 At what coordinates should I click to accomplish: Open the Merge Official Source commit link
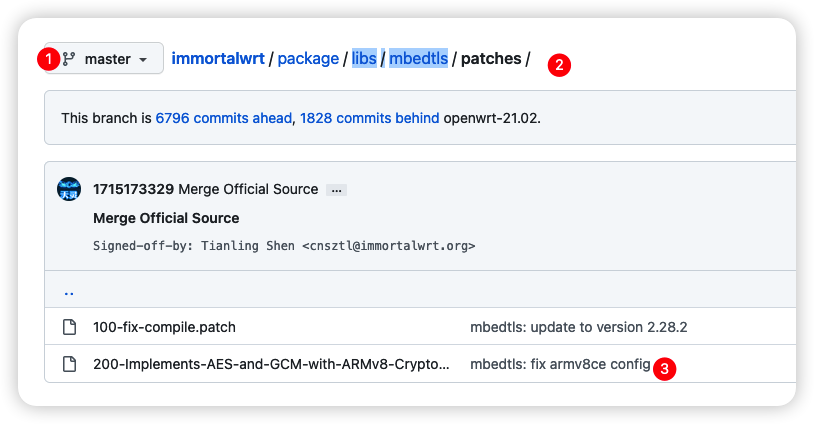(248, 189)
